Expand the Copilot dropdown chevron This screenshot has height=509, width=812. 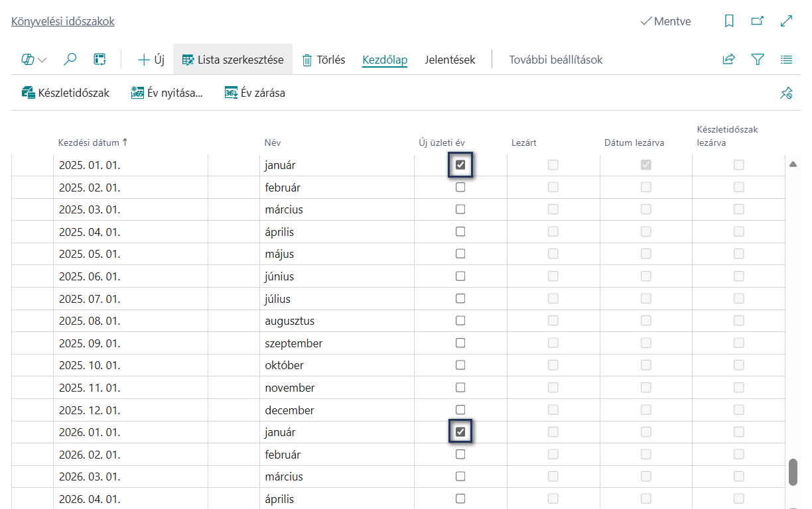pos(42,60)
